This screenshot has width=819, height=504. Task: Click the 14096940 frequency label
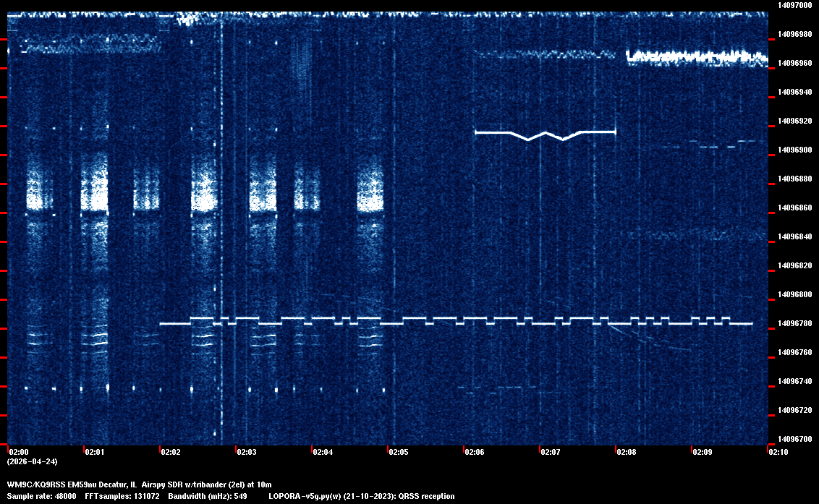[794, 92]
